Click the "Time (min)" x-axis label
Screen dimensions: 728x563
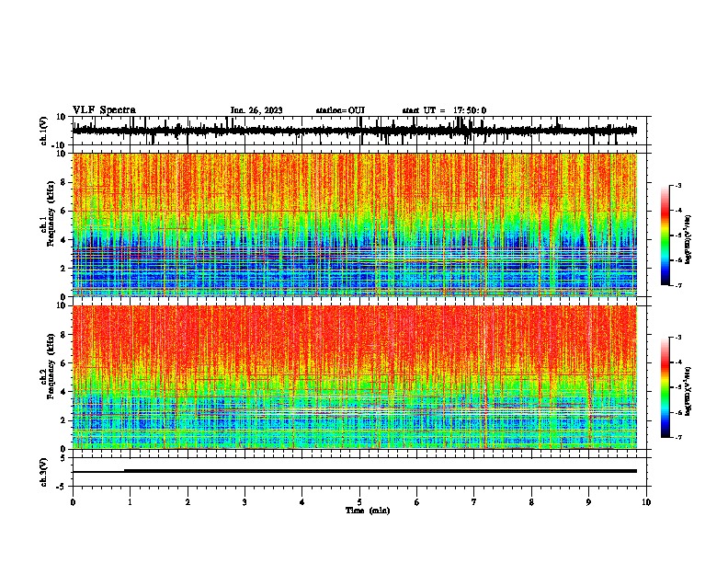(368, 511)
